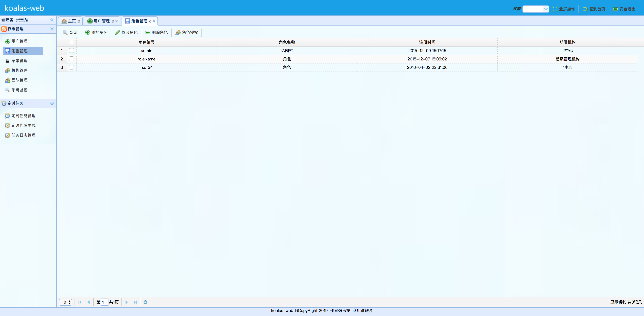Screen dimensions: 644x316
Task: Refresh the role grid with reload icon
Action: tap(145, 302)
